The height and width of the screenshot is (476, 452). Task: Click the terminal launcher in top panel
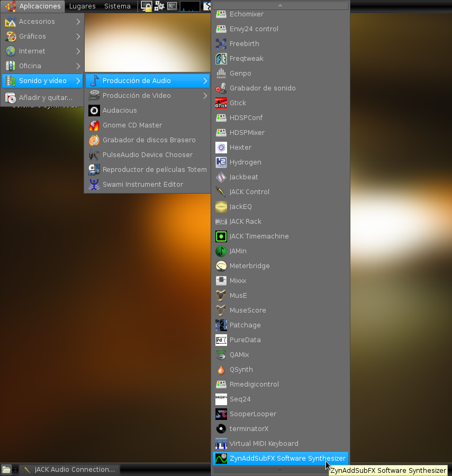[x=172, y=6]
